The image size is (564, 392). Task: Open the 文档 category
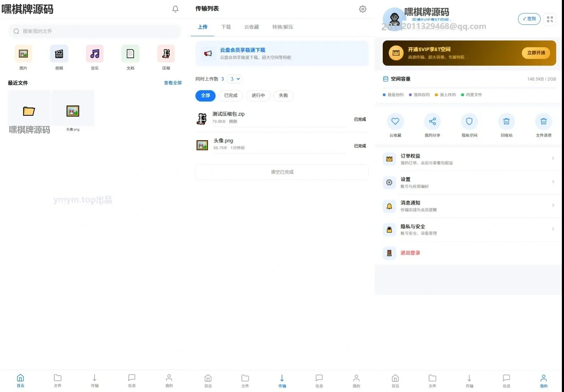click(x=131, y=57)
